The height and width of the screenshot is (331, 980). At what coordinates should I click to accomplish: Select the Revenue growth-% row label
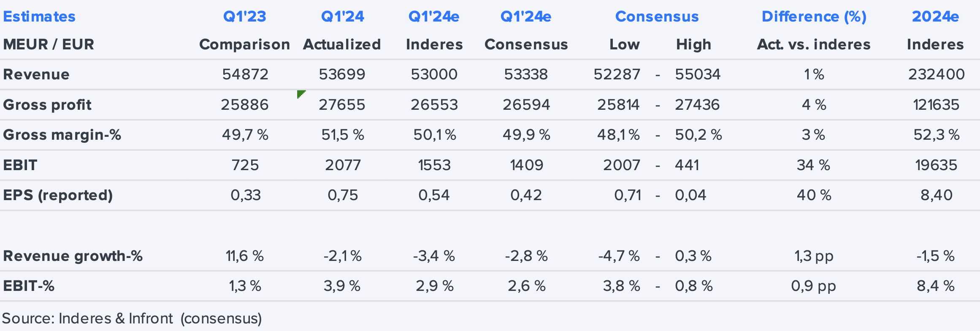coord(73,256)
